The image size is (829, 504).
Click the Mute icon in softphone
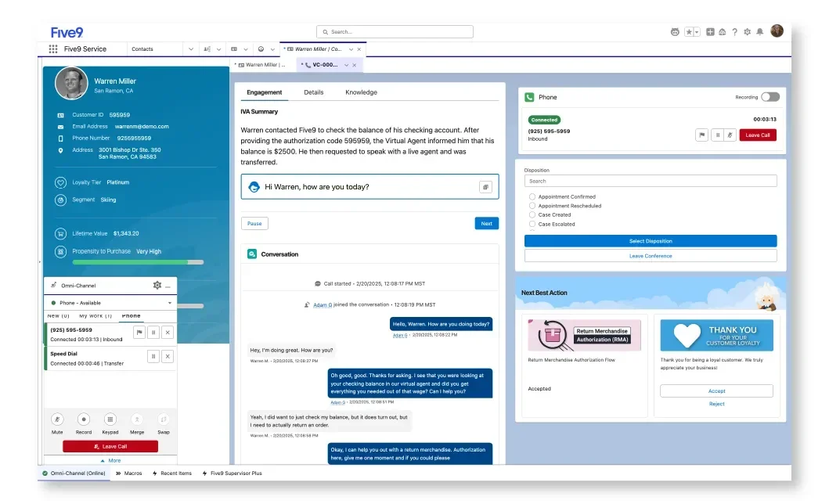58,419
